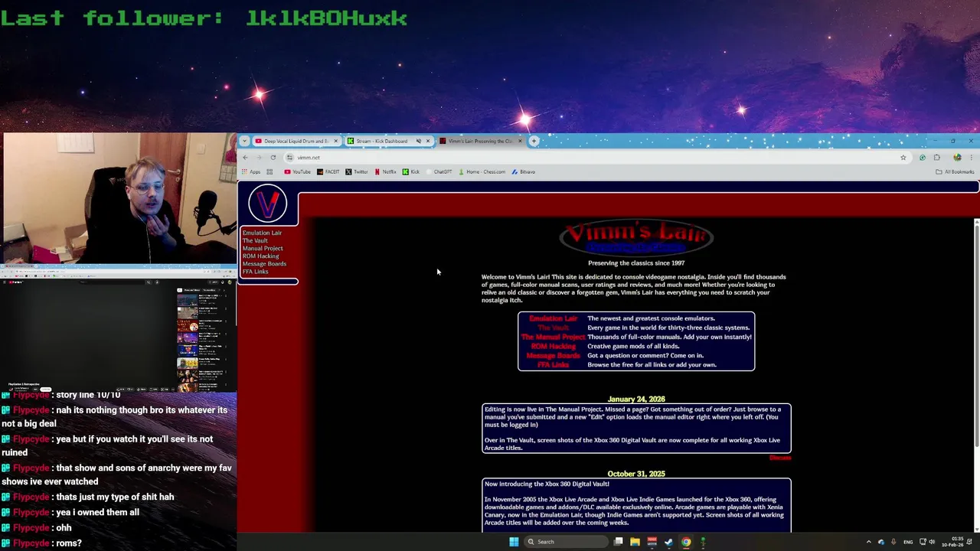Open the All Bookmarks folder
980x551 pixels.
coord(955,172)
